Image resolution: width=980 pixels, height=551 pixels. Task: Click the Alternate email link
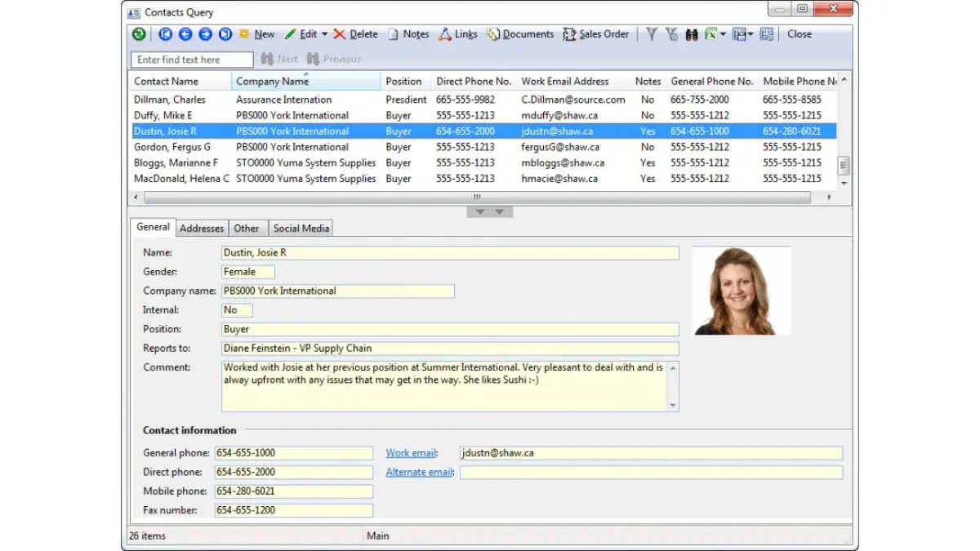pos(419,472)
